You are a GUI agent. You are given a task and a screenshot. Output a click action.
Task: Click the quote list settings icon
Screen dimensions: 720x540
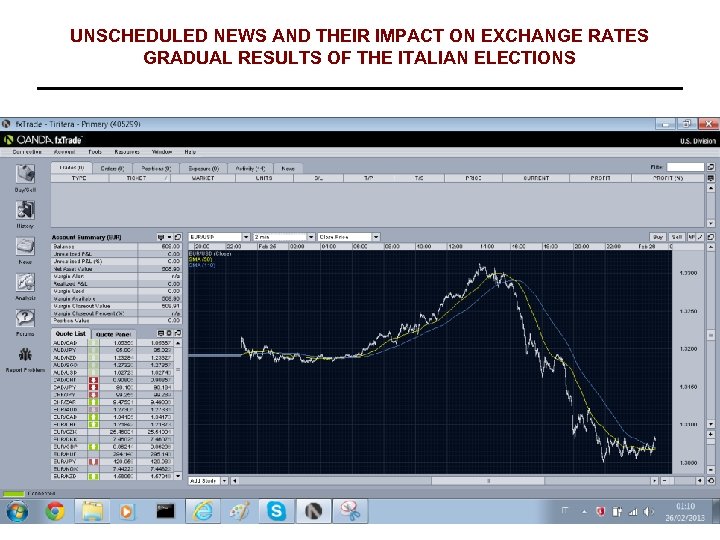pos(169,333)
